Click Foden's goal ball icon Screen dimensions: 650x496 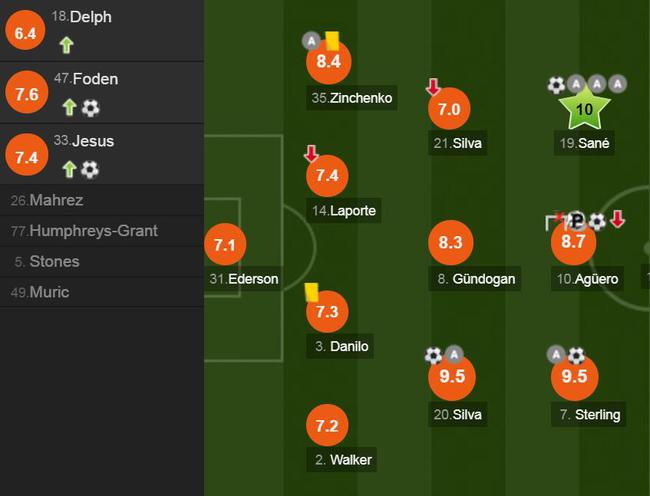[90, 108]
